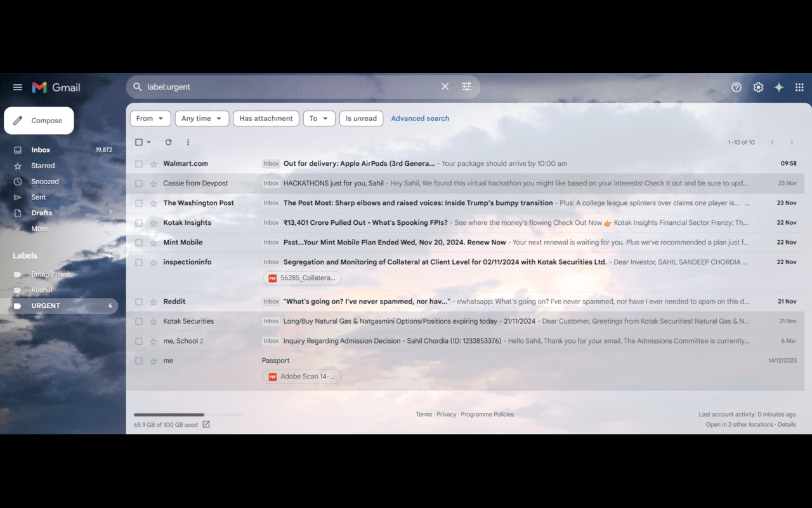Screen dimensions: 812x508
Task: Tick the select-all checkbox
Action: [139, 142]
